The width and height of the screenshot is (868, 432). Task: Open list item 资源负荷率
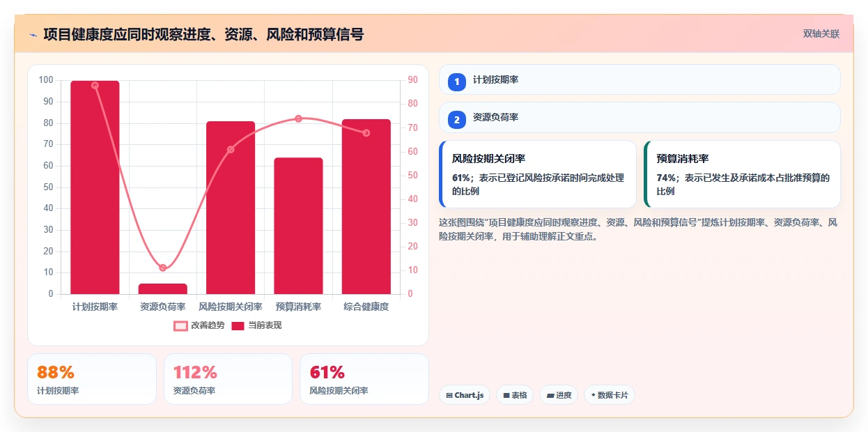point(640,117)
